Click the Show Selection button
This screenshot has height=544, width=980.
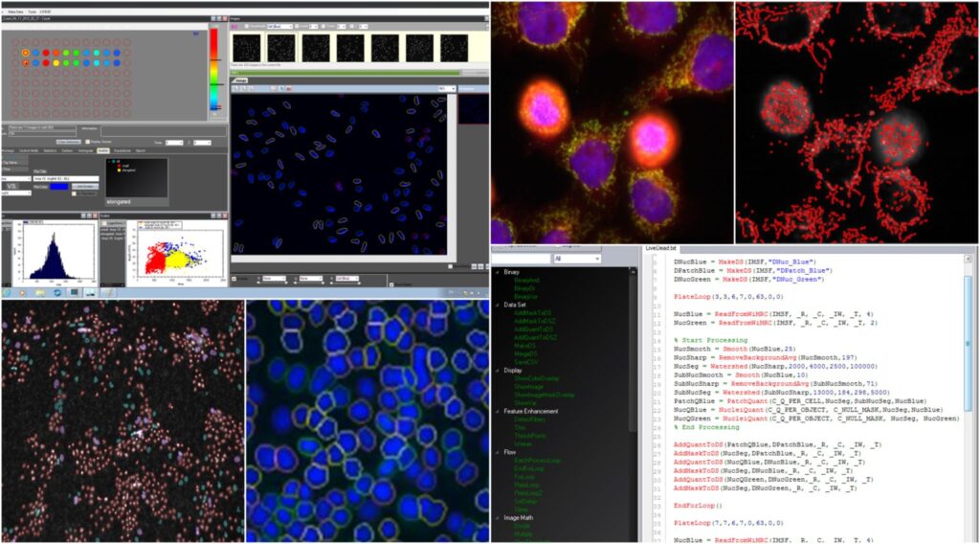point(66,142)
